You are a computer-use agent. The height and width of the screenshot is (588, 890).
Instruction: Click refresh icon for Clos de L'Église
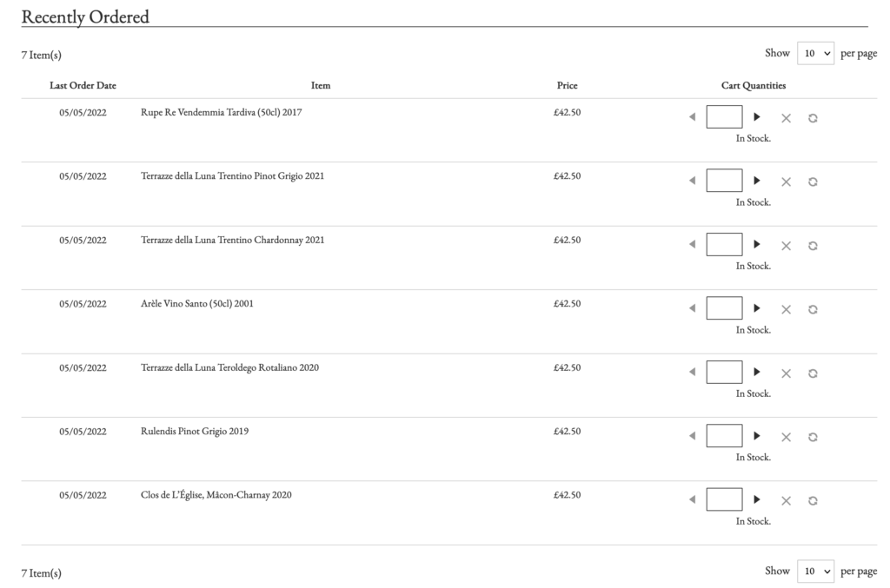pyautogui.click(x=813, y=500)
